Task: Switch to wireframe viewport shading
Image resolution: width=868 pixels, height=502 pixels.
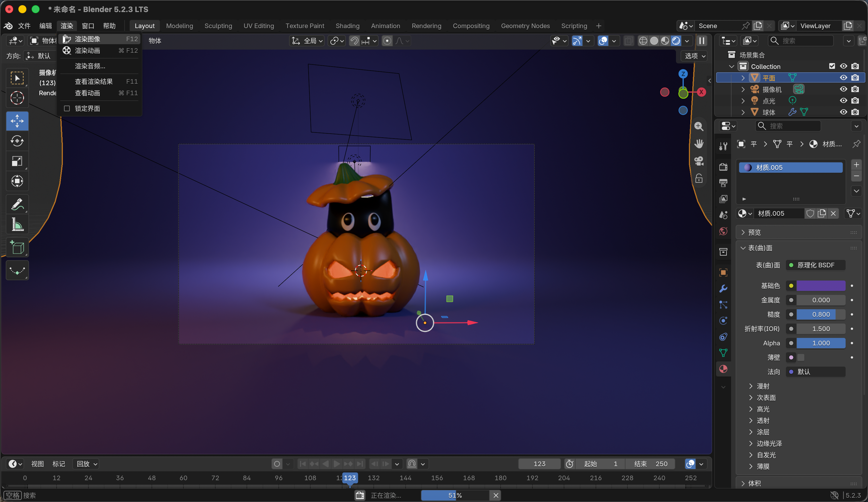Action: point(643,41)
